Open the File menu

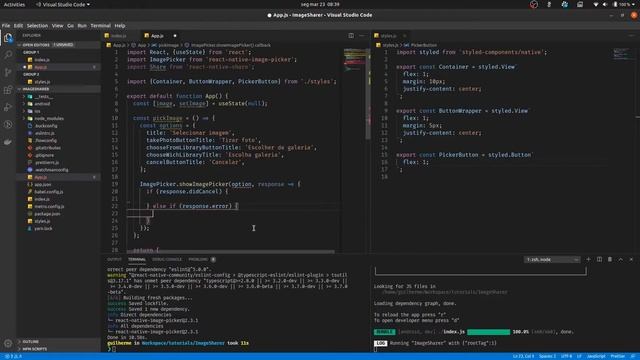point(6,26)
